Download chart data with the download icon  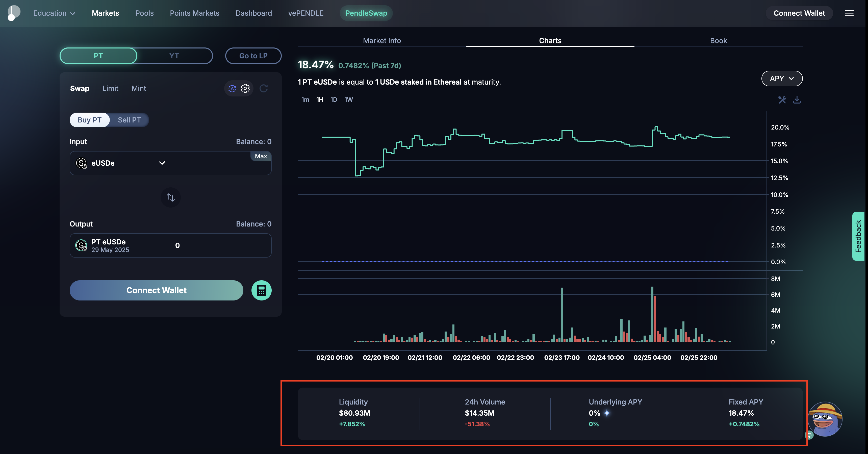[x=797, y=100]
